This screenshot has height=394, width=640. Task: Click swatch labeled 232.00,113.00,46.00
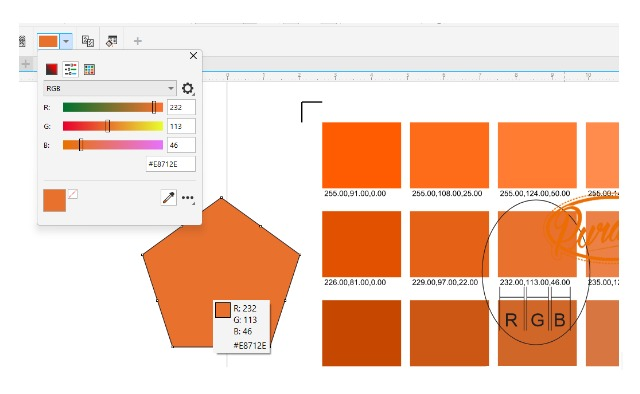[x=537, y=244]
